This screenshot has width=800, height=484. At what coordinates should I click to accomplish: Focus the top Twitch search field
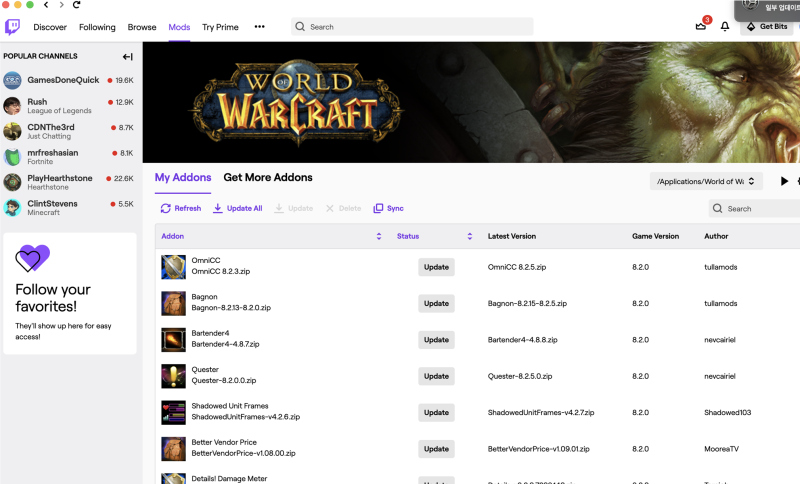[x=412, y=27]
